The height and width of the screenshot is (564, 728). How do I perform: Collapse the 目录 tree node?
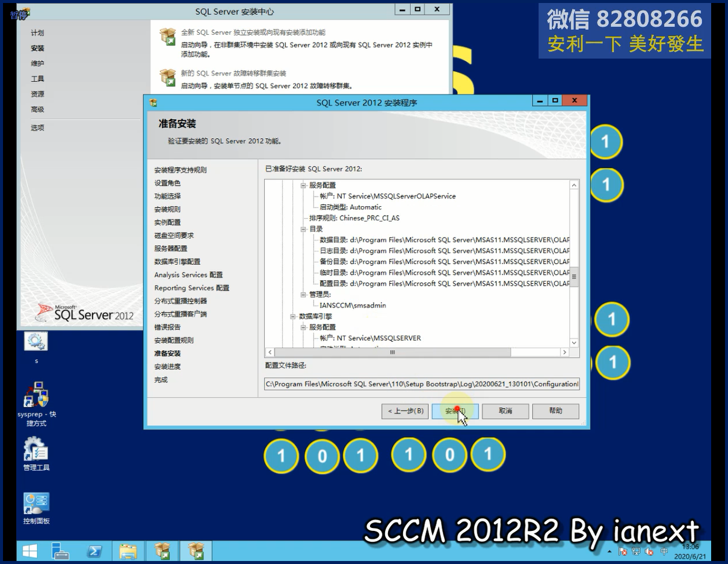click(x=303, y=229)
